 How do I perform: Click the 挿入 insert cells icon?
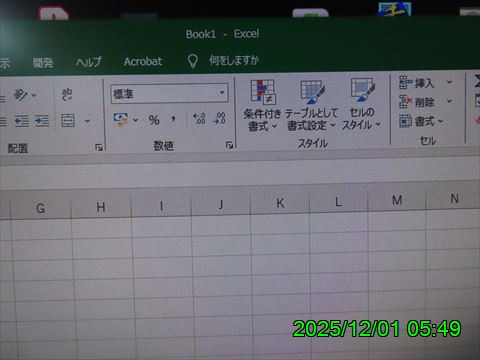(x=406, y=82)
